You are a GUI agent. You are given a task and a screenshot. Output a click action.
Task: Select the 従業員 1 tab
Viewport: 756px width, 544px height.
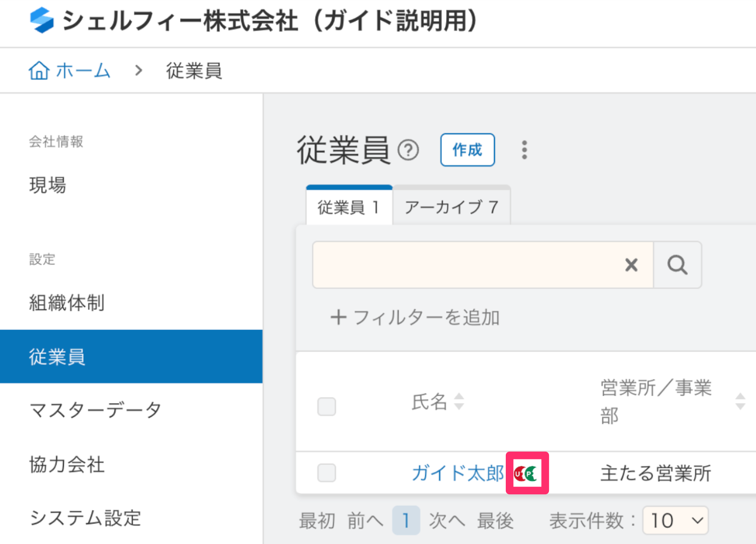click(349, 207)
